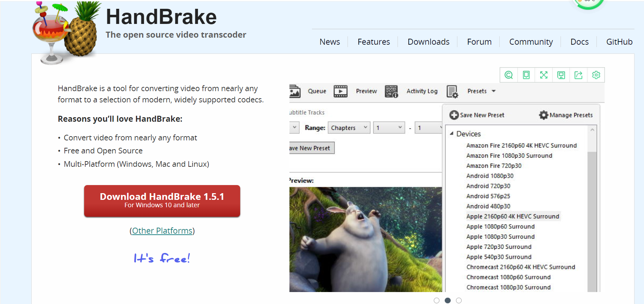Select Apple 2160p60 4K HEVC Surround preset
Viewport: 644px width, 304px height.
[x=513, y=216]
